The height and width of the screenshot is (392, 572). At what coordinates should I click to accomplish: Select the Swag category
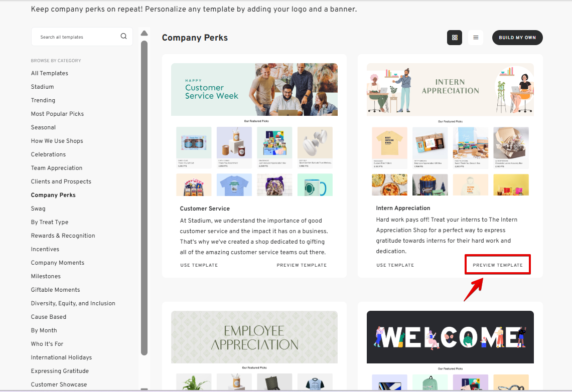38,209
